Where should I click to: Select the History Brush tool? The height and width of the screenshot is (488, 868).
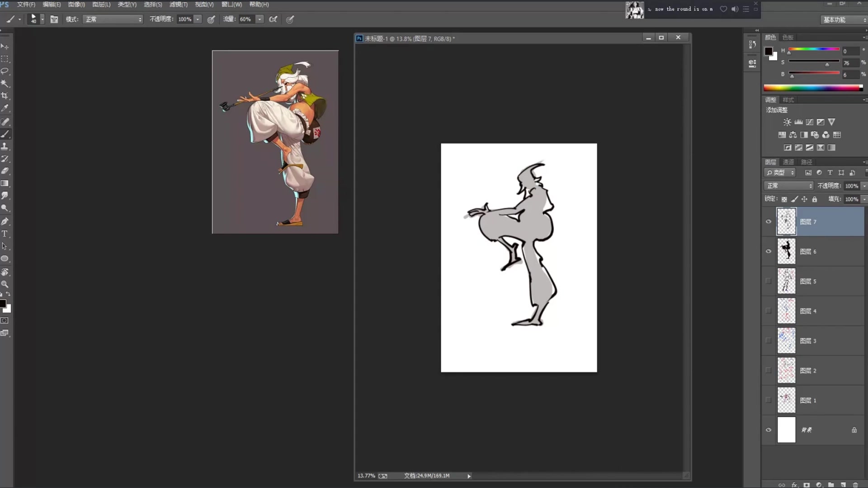pos(5,159)
